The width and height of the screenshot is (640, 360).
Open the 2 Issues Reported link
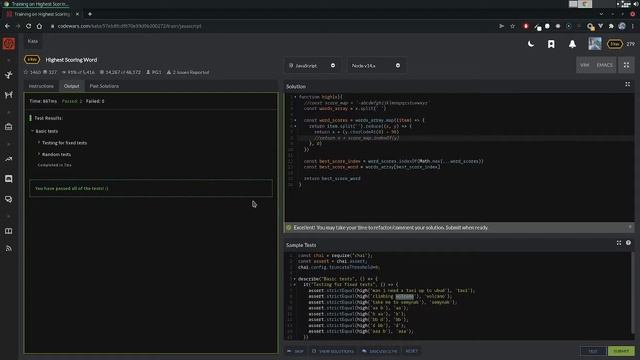click(188, 72)
